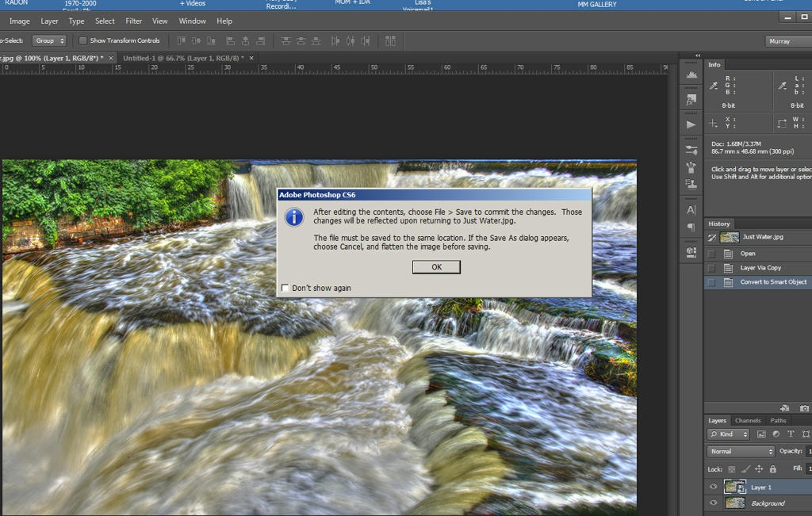812x516 pixels.
Task: Check the Don't show again box
Action: [x=285, y=287]
